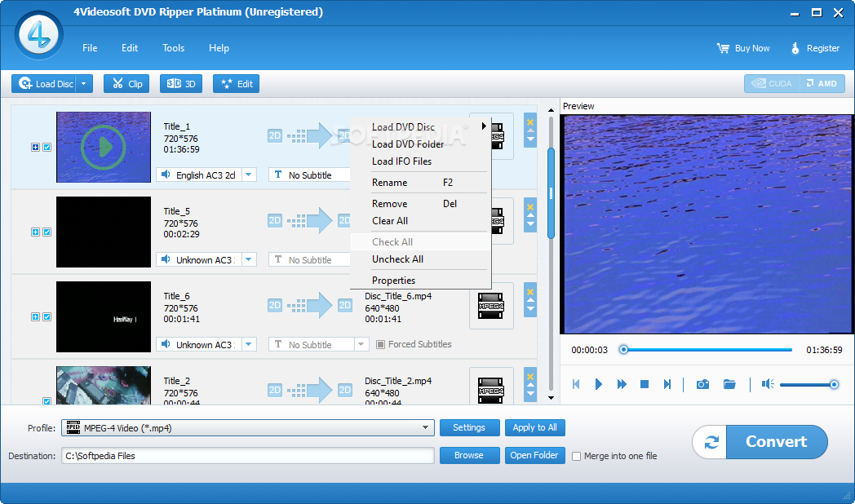Open Properties from the context menu
Image resolution: width=855 pixels, height=504 pixels.
(420, 281)
